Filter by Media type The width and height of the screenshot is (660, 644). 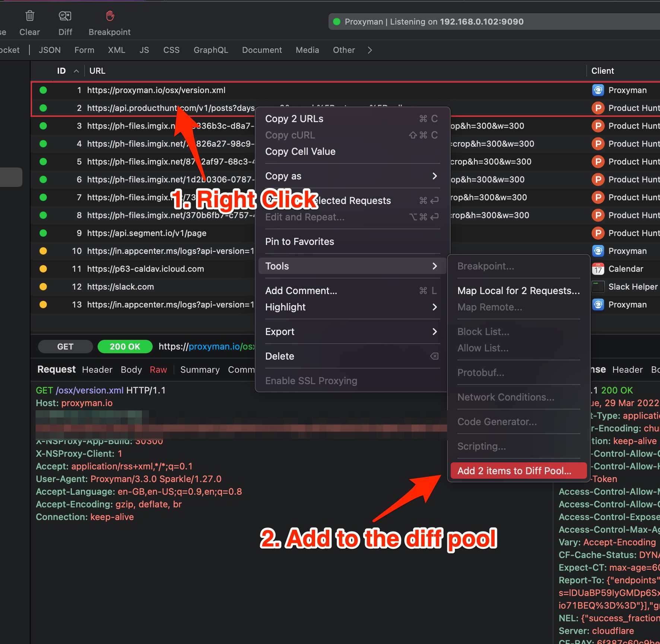(x=307, y=50)
